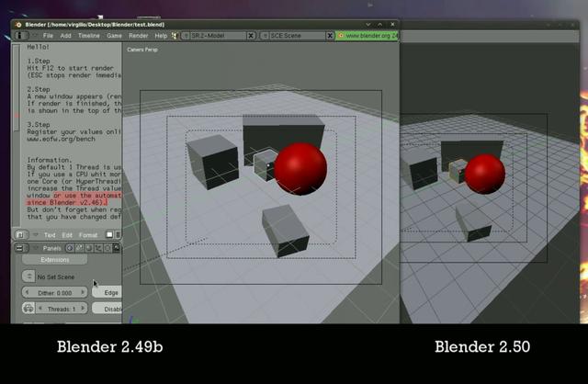Switch to the Shading context icon

point(88,248)
